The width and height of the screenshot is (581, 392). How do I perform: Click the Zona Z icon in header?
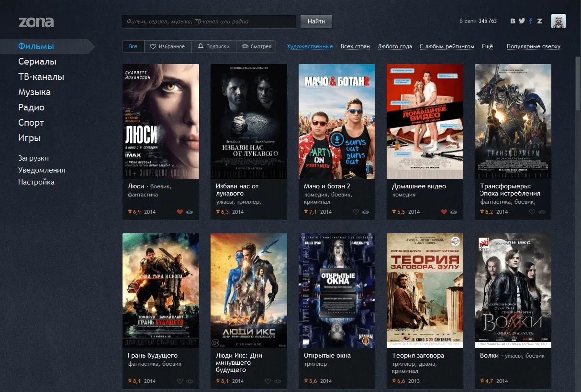[539, 21]
